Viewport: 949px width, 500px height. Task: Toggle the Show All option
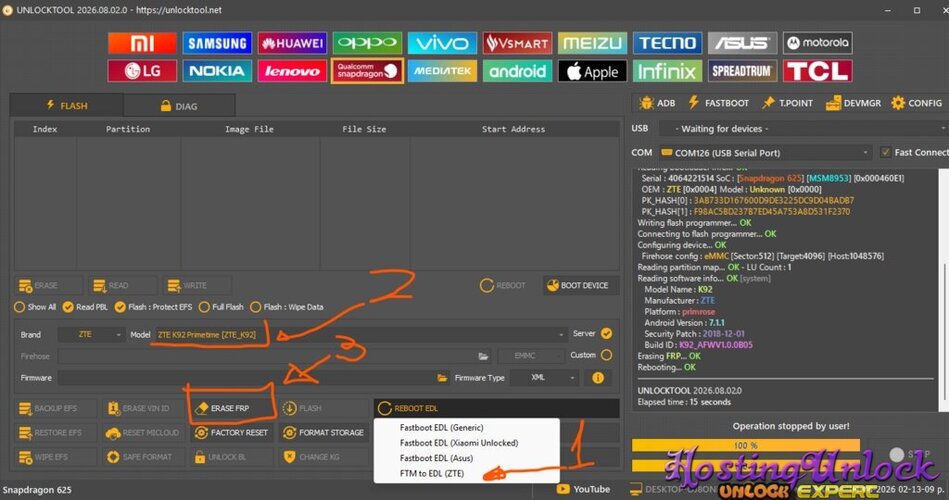[35, 307]
